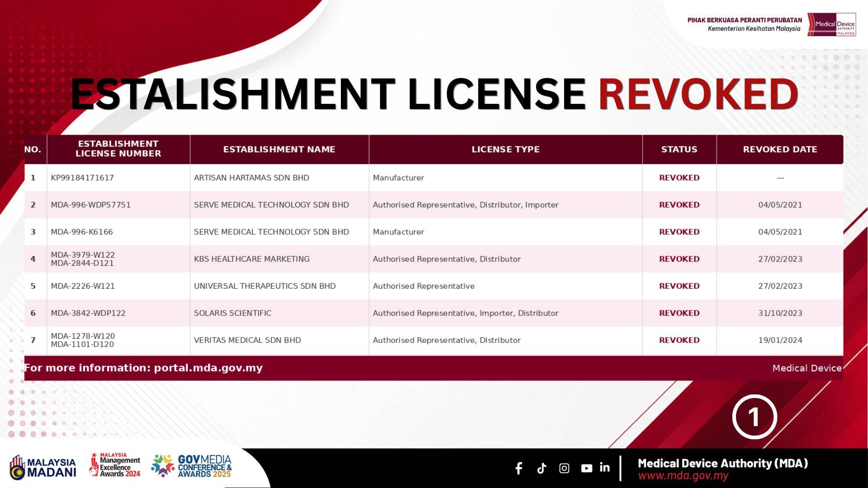
Task: Click the Malaysia Madani logo
Action: [43, 467]
